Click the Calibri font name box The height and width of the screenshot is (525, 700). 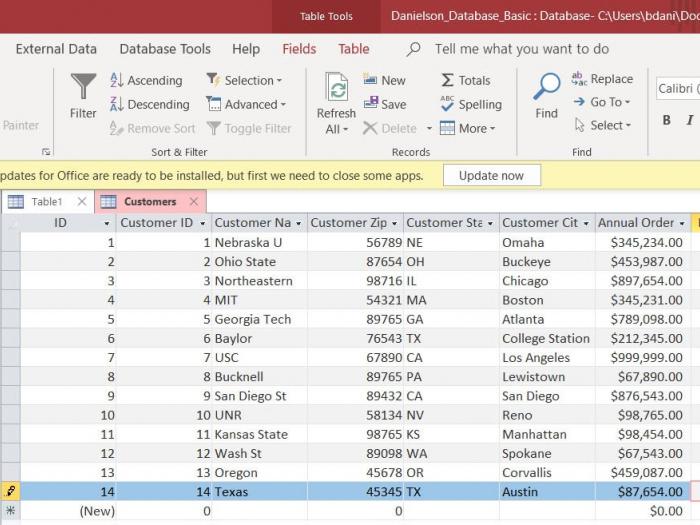678,89
